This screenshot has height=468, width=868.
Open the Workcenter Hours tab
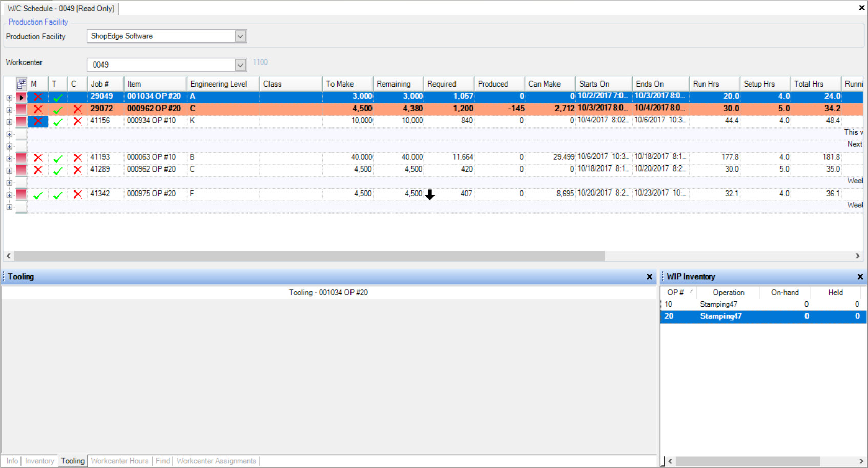[119, 461]
